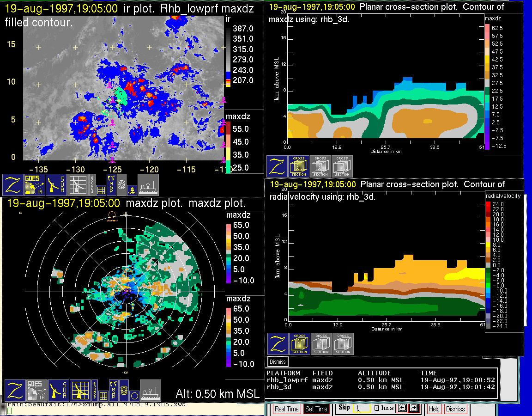Viewport: 532px width, 416px height.
Task: Click the Dismiss button next to Help
Action: pyautogui.click(x=455, y=409)
